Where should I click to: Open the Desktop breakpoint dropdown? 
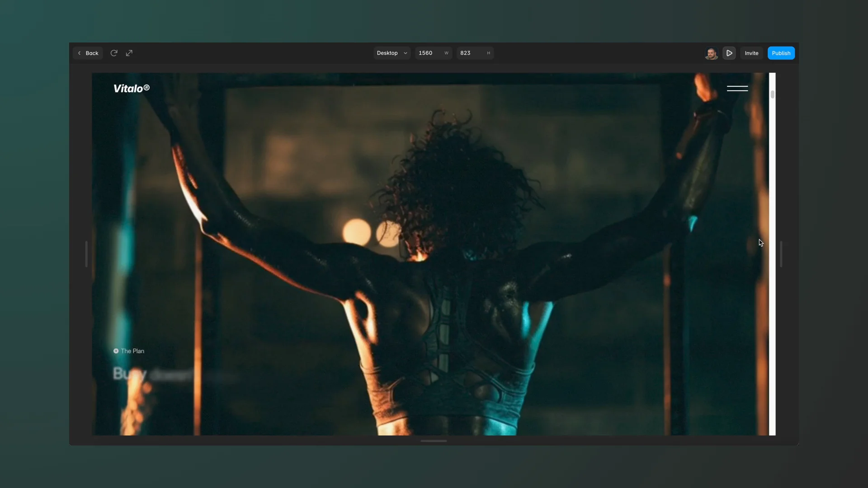click(x=392, y=53)
